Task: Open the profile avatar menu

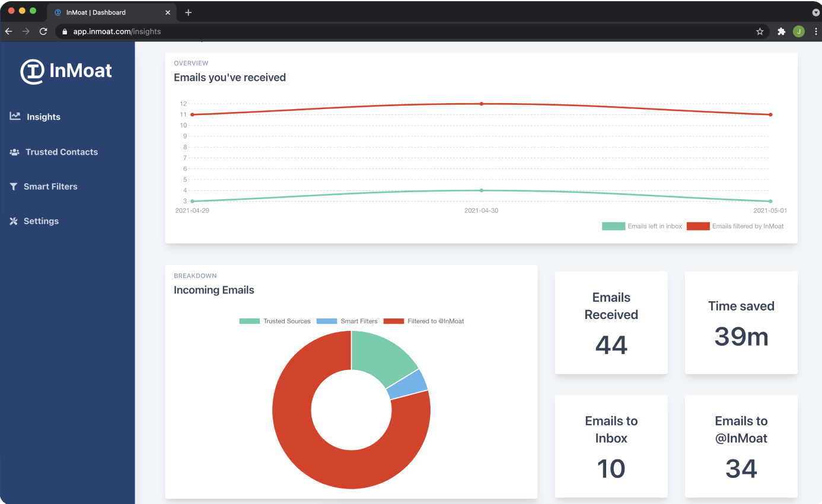Action: [798, 31]
